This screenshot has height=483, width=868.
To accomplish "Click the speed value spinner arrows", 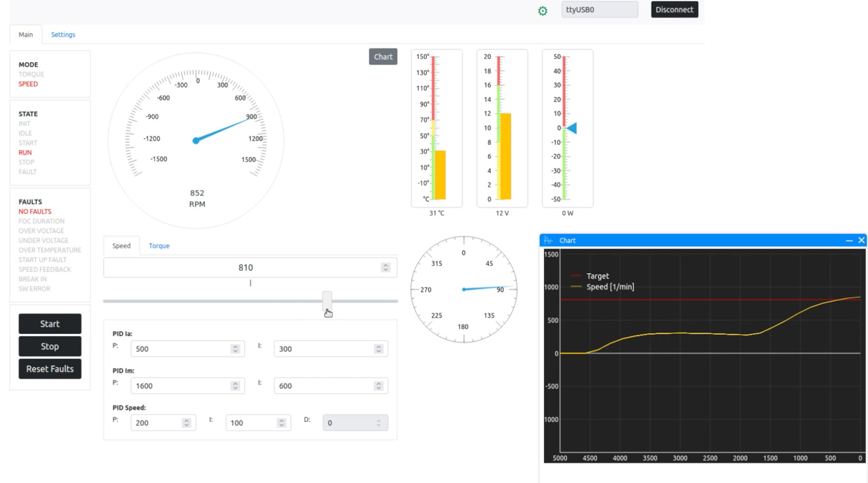I will click(386, 268).
